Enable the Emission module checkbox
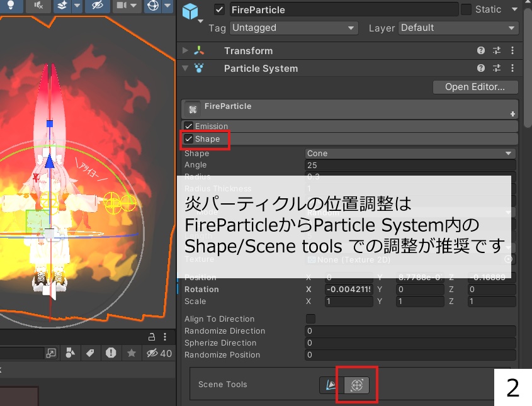Screen dimensions: 532x406 [x=188, y=126]
